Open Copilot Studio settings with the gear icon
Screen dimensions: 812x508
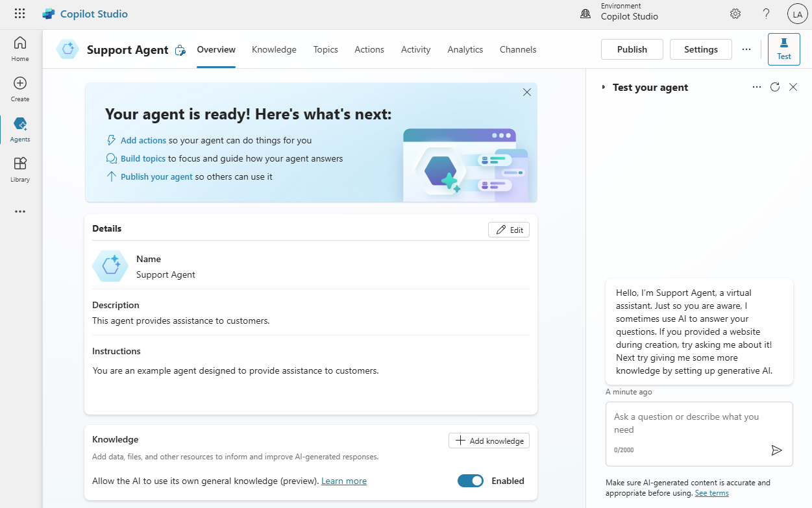[735, 13]
